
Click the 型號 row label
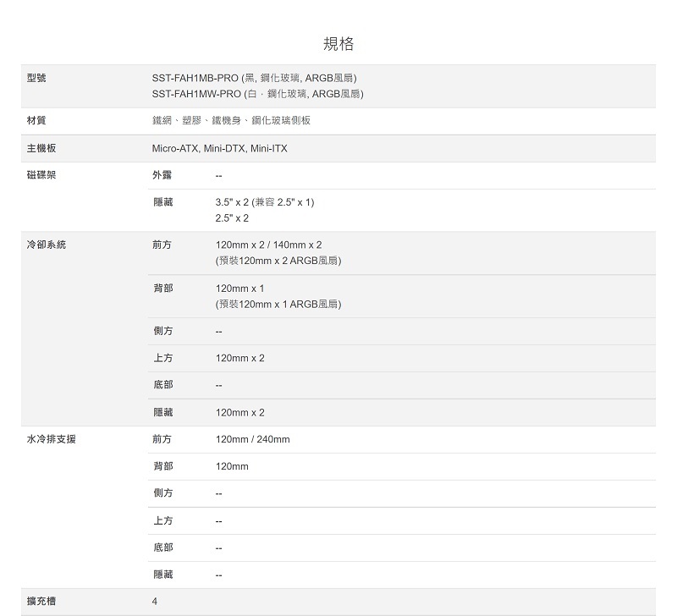36,78
